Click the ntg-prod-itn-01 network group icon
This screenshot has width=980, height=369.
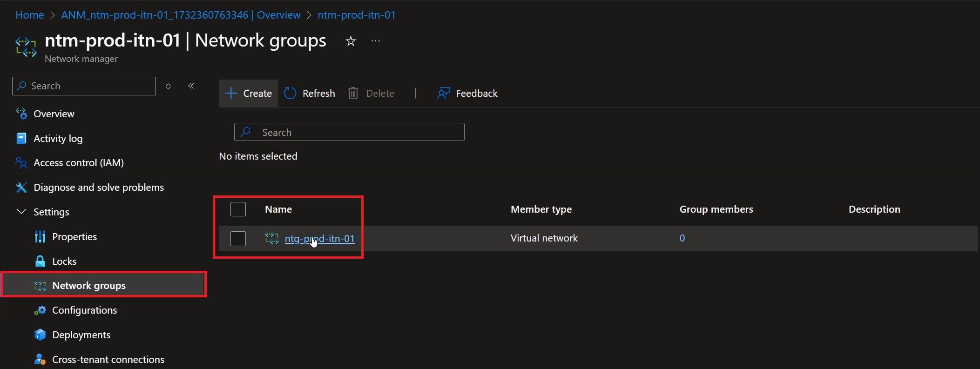pos(271,238)
